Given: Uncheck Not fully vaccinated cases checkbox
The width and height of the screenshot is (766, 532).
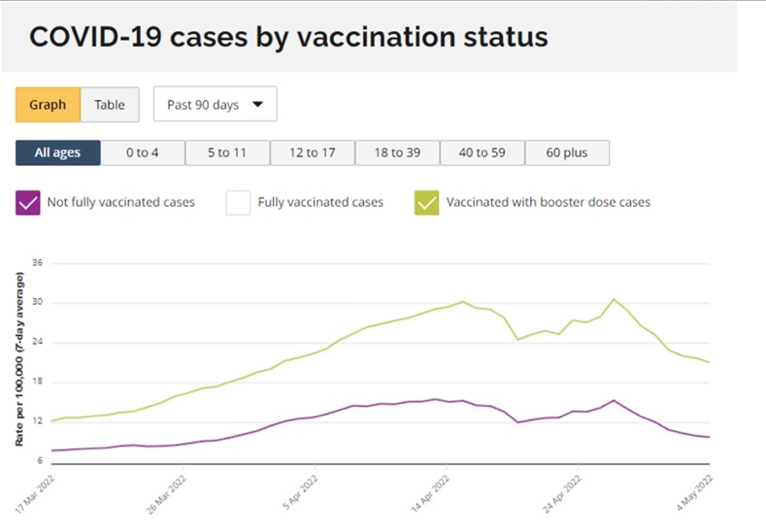Looking at the screenshot, I should [28, 202].
